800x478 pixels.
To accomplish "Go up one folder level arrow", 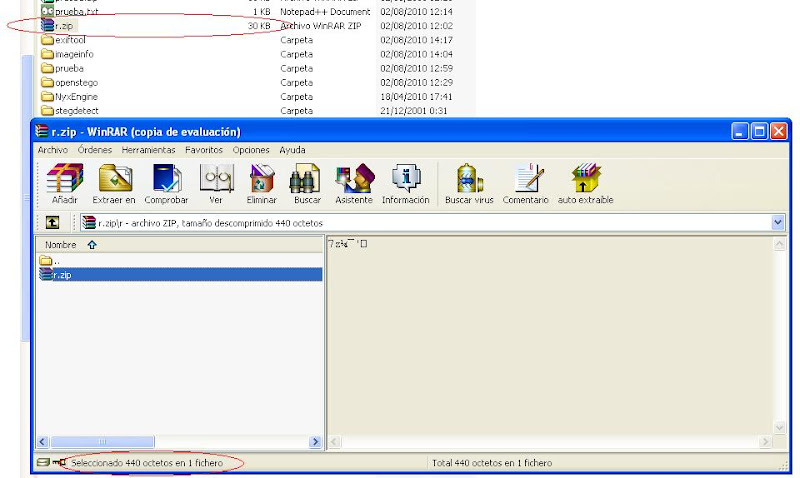I will point(52,222).
